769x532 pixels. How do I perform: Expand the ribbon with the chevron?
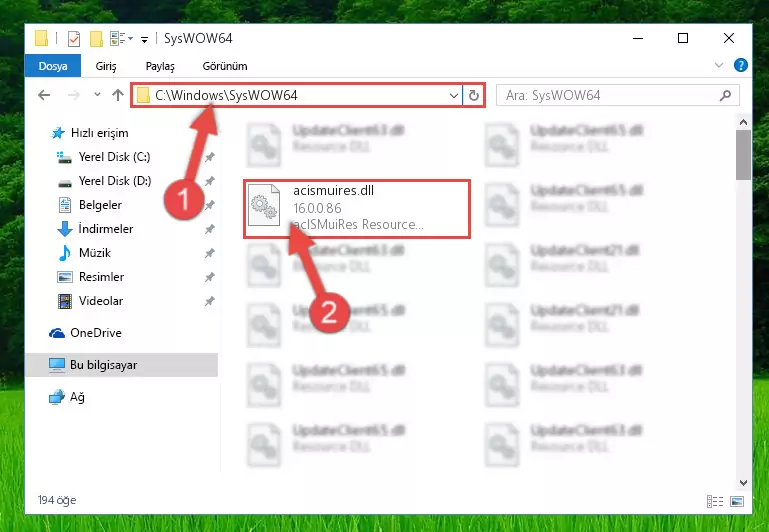[x=719, y=65]
